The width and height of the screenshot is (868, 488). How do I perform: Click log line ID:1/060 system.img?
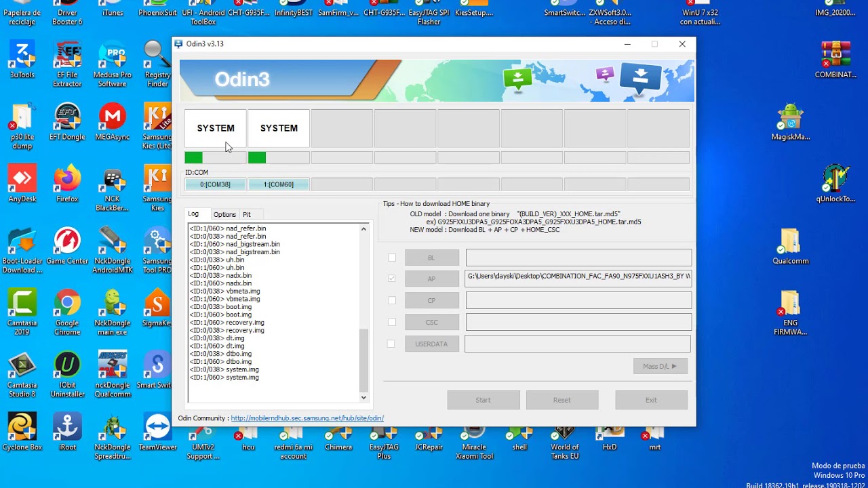[224, 378]
